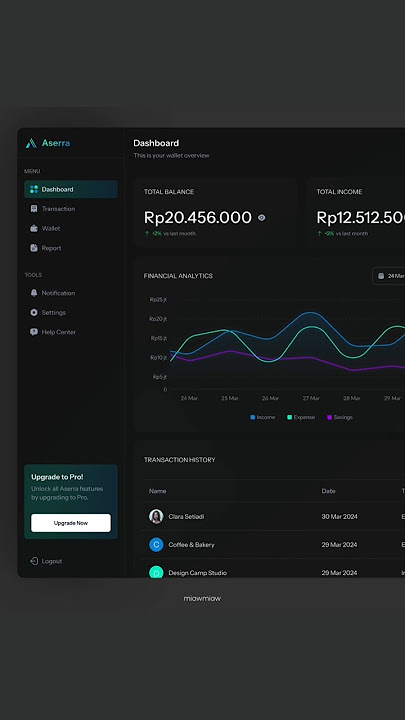
Task: Toggle balance visibility eye icon
Action: point(262,218)
